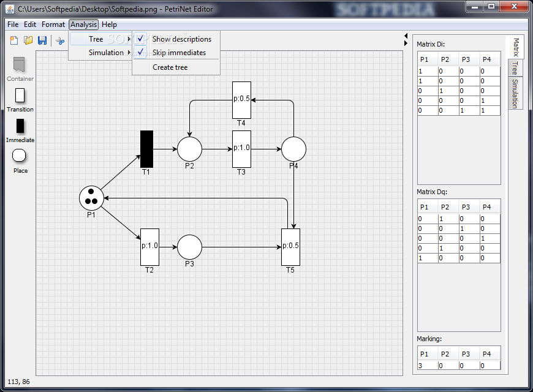Select transition T5 on the canvas
Screen dimensions: 533x392
tap(290, 247)
